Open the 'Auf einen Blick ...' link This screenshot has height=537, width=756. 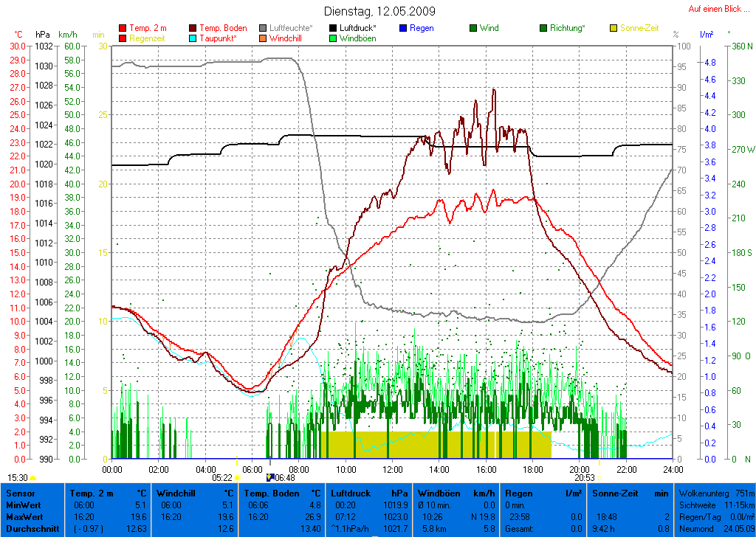[x=715, y=9]
